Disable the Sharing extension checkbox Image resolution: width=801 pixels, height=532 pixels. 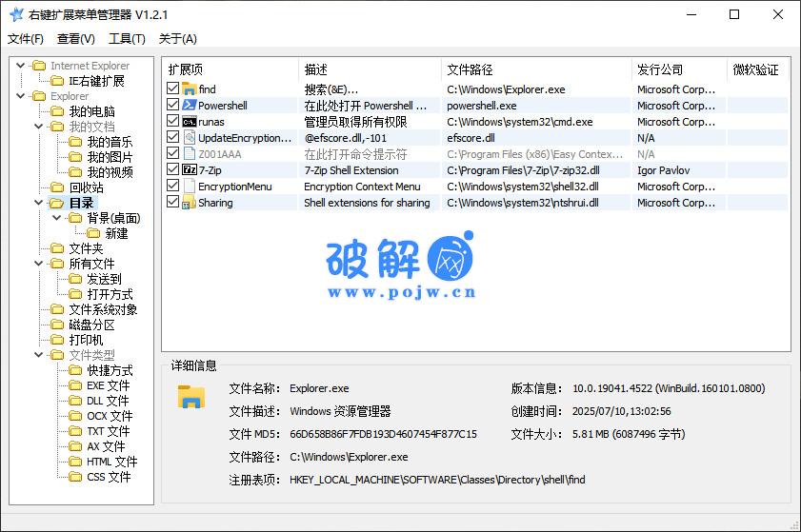pyautogui.click(x=172, y=202)
